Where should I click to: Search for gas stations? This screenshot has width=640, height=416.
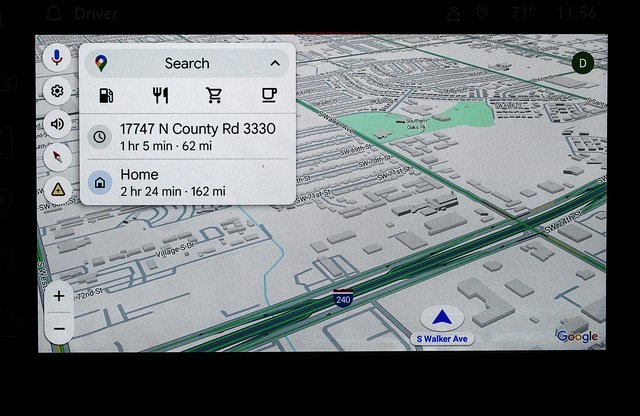point(105,96)
